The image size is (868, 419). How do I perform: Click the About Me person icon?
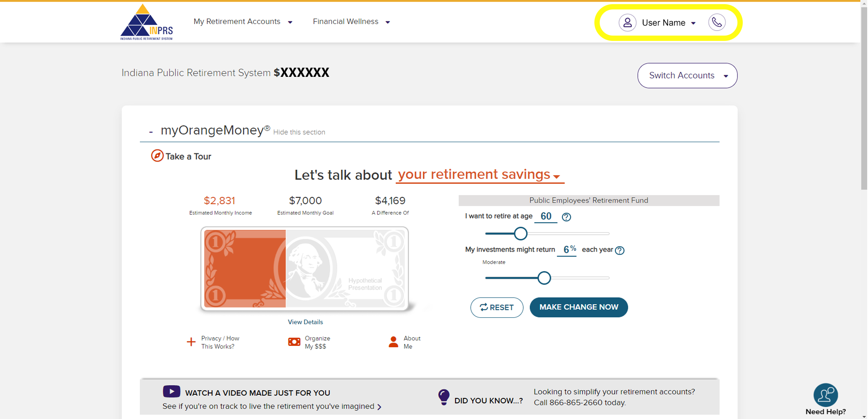393,342
